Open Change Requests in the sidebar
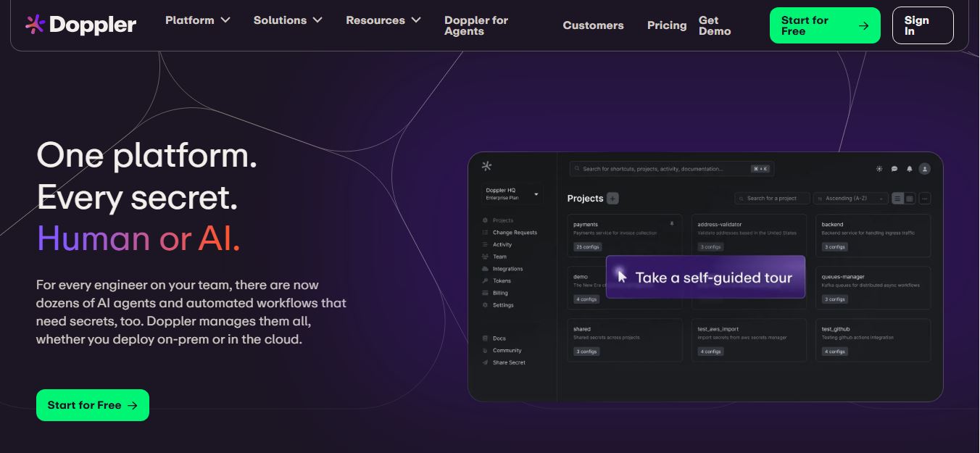Viewport: 980px width, 453px height. [x=510, y=233]
